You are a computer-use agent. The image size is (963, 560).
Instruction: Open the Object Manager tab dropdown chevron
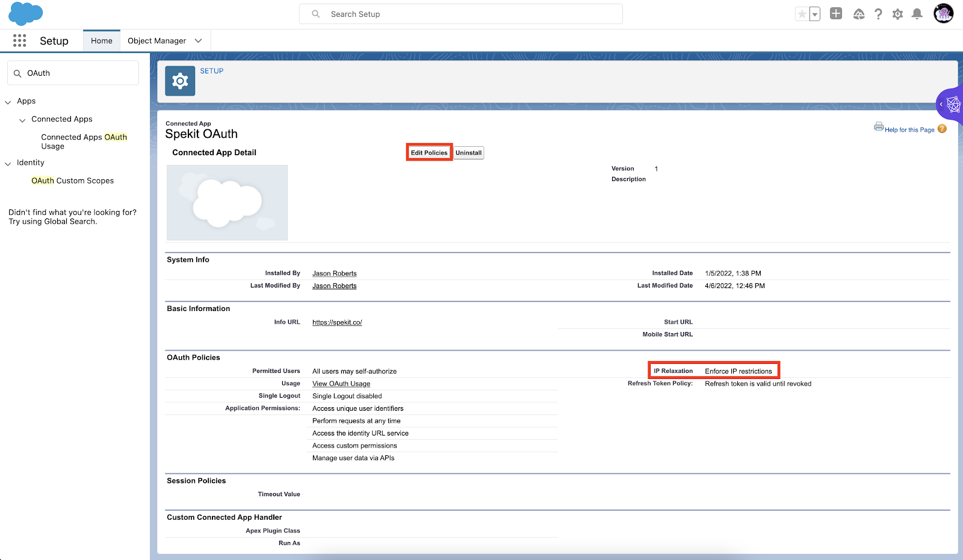tap(198, 41)
